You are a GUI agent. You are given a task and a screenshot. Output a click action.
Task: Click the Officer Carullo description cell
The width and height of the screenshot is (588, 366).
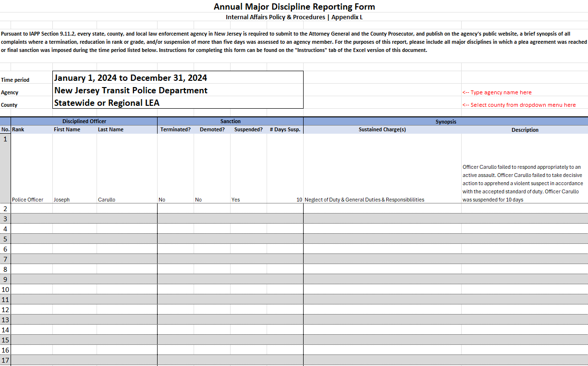click(x=525, y=168)
